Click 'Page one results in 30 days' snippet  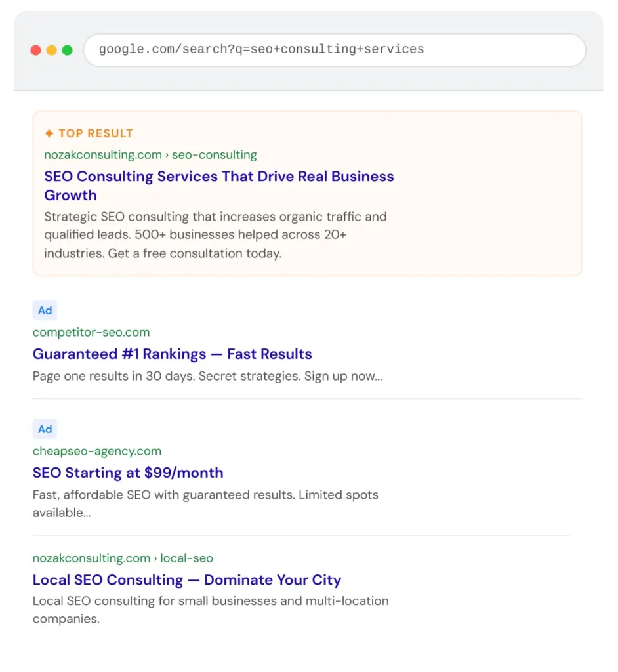pos(207,376)
